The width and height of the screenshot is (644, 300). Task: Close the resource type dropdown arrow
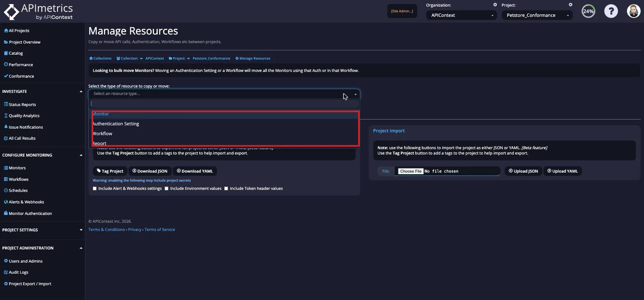pyautogui.click(x=355, y=94)
